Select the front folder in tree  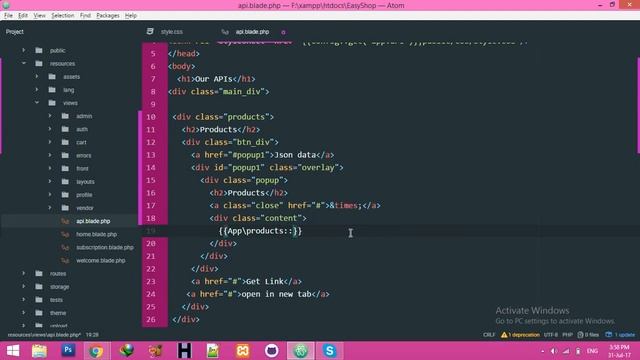[82, 168]
